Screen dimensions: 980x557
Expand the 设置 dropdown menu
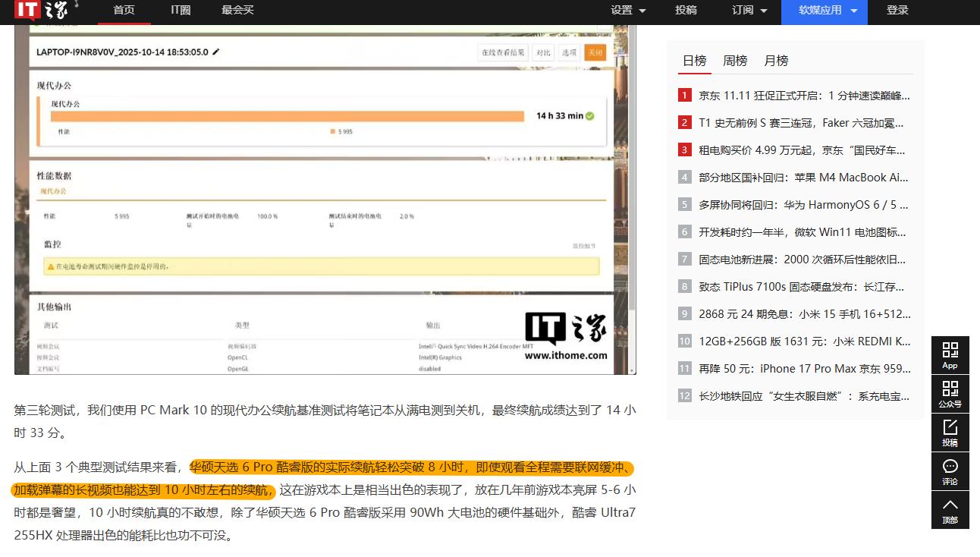[x=628, y=11]
